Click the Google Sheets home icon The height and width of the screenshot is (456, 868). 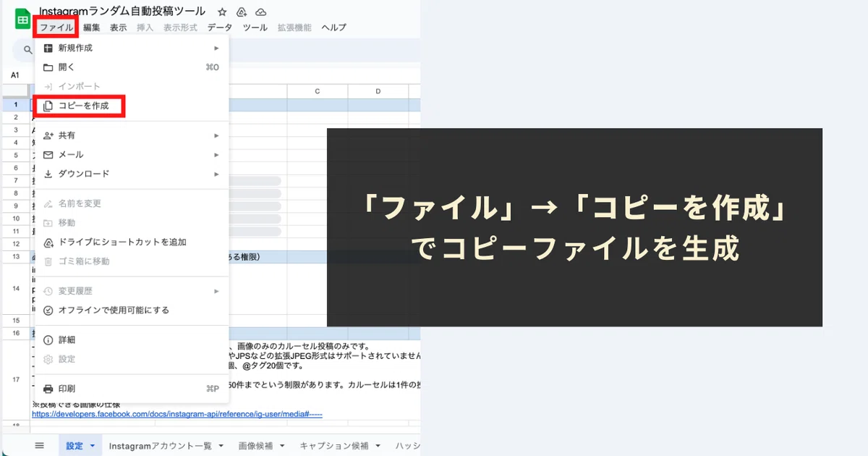coord(22,19)
